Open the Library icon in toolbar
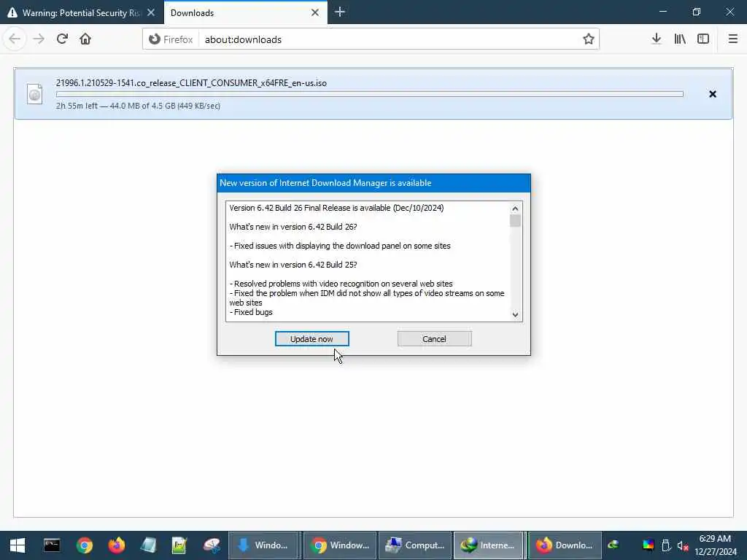This screenshot has width=747, height=560. point(680,39)
